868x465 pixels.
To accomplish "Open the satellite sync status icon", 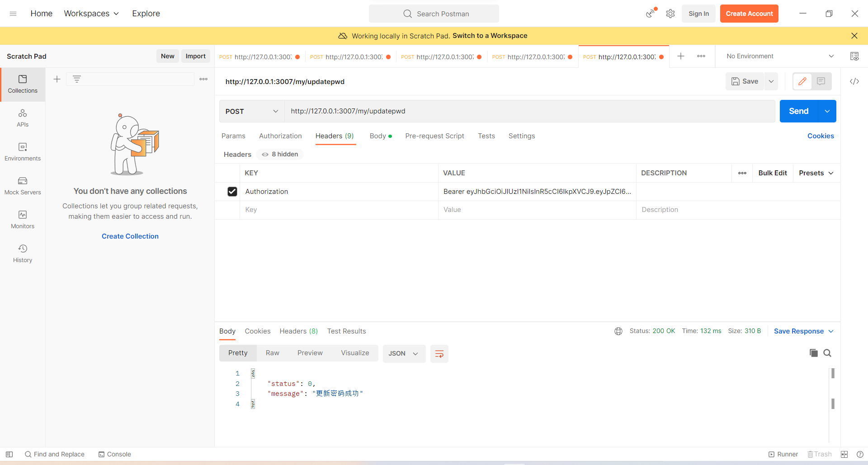I will (x=651, y=13).
